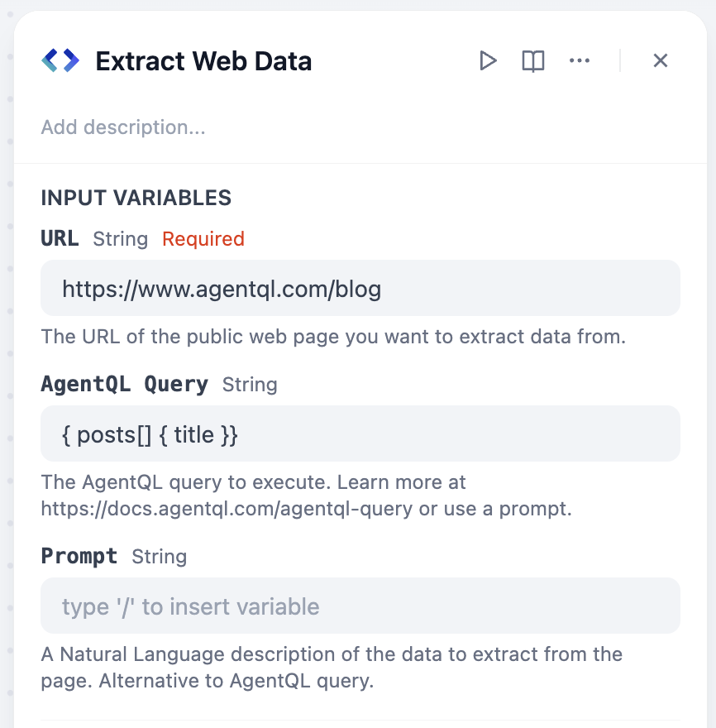Click the "Prompt" variable label
The width and height of the screenshot is (716, 728).
tap(79, 557)
